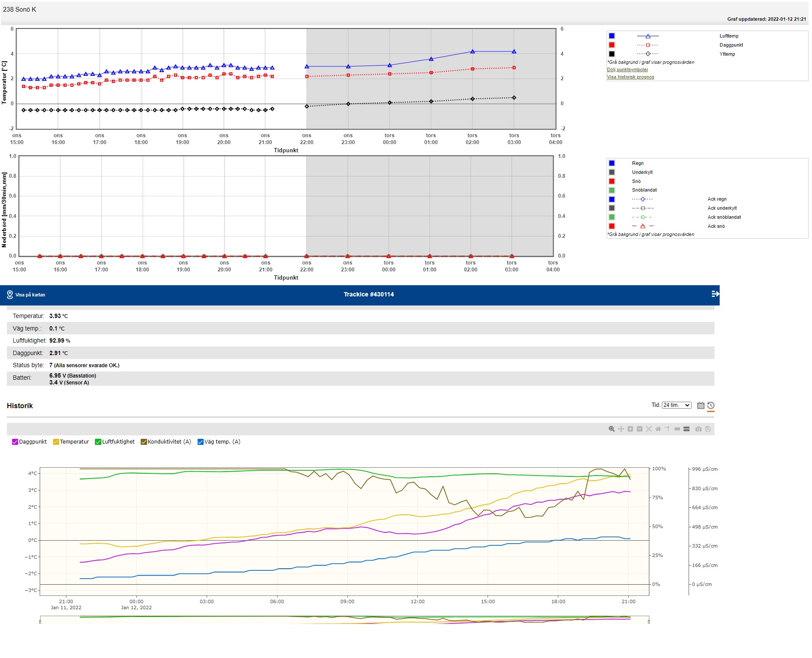The width and height of the screenshot is (812, 658).
Task: Click the history clock icon
Action: pos(711,406)
